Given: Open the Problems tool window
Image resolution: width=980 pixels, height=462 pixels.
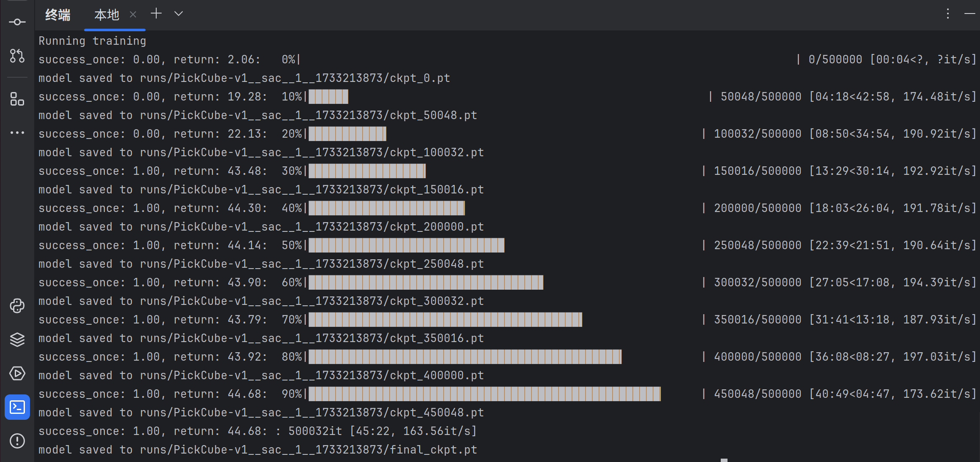Looking at the screenshot, I should [17, 441].
